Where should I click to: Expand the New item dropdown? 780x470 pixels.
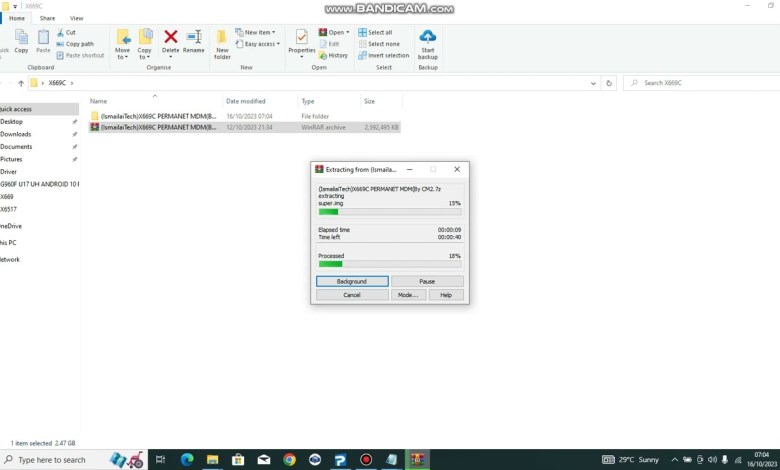click(258, 32)
